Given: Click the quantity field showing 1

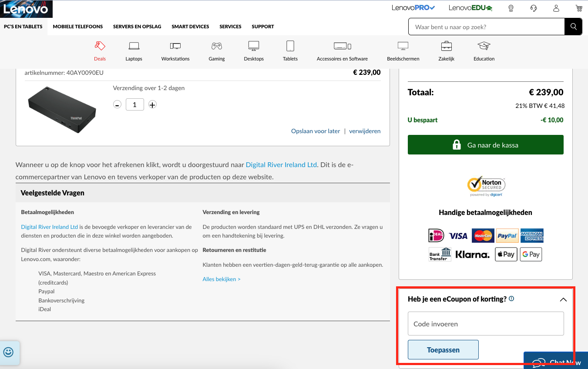Looking at the screenshot, I should [135, 104].
